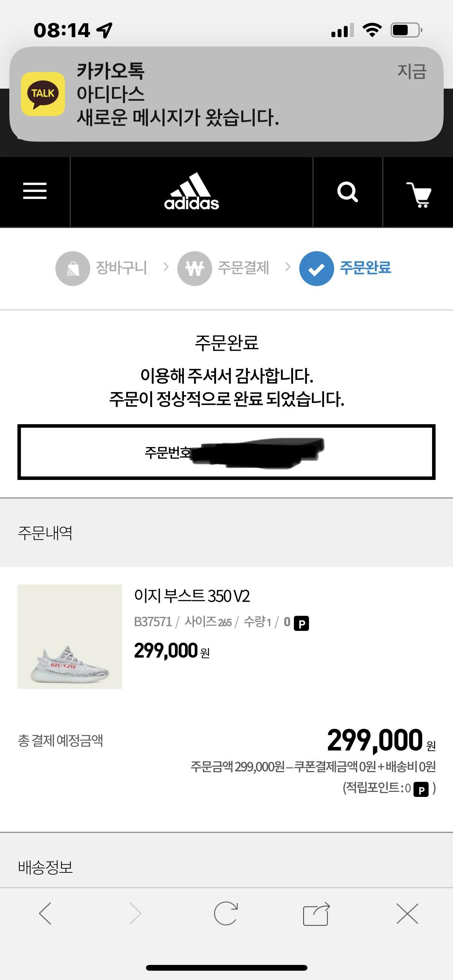Reload the page with refresh icon

pos(226,913)
